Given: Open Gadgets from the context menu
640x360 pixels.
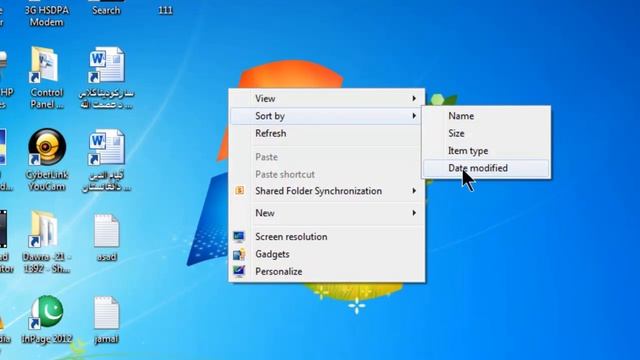Looking at the screenshot, I should 327,254.
